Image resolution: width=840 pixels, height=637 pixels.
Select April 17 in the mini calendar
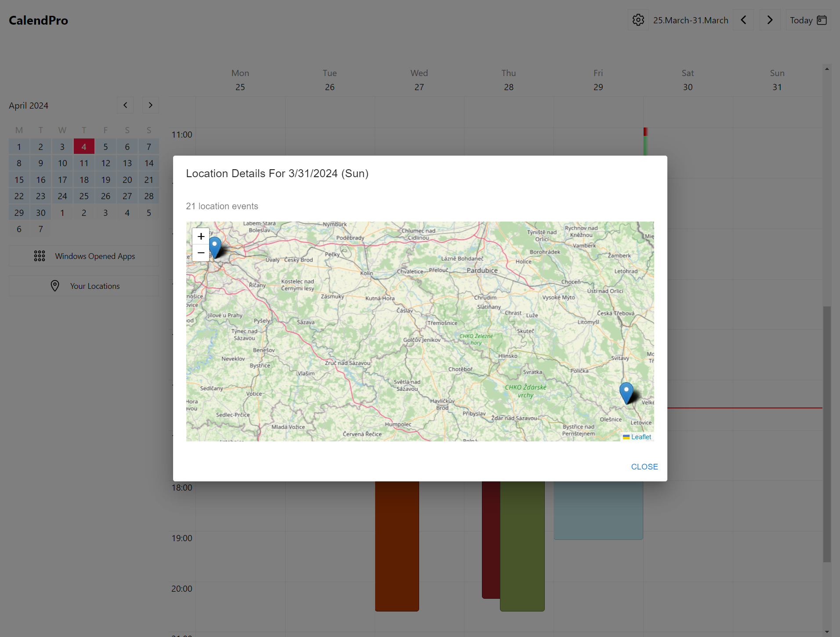(x=62, y=180)
